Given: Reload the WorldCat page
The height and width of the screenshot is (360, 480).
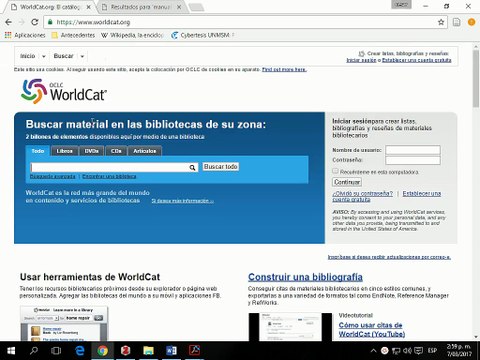Looking at the screenshot, I should (34, 22).
